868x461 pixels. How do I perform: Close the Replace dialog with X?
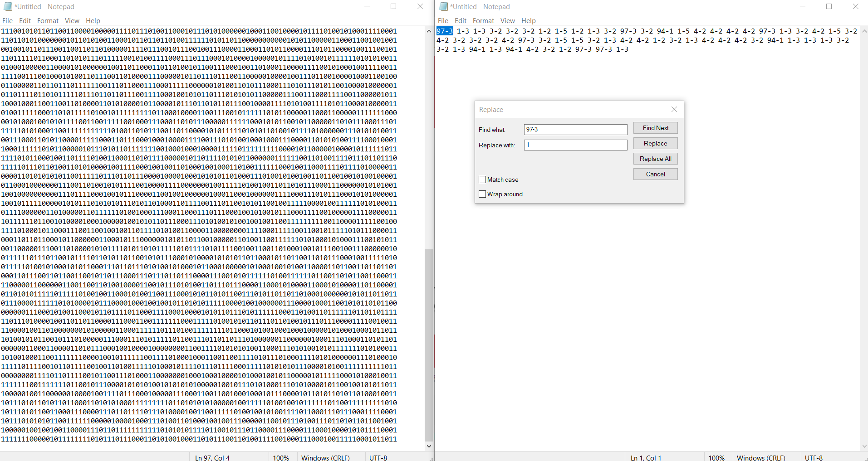tap(674, 109)
